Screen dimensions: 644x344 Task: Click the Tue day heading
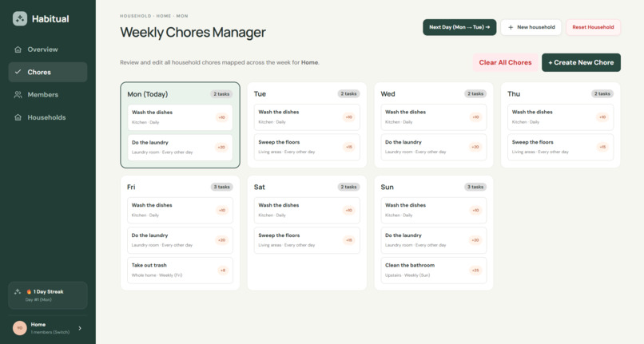260,93
